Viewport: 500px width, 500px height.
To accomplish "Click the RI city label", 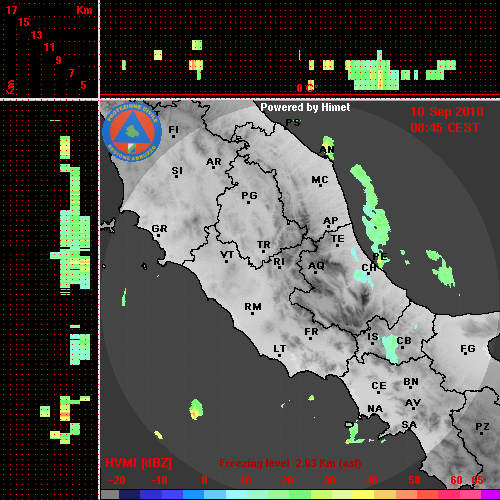I will point(279,262).
